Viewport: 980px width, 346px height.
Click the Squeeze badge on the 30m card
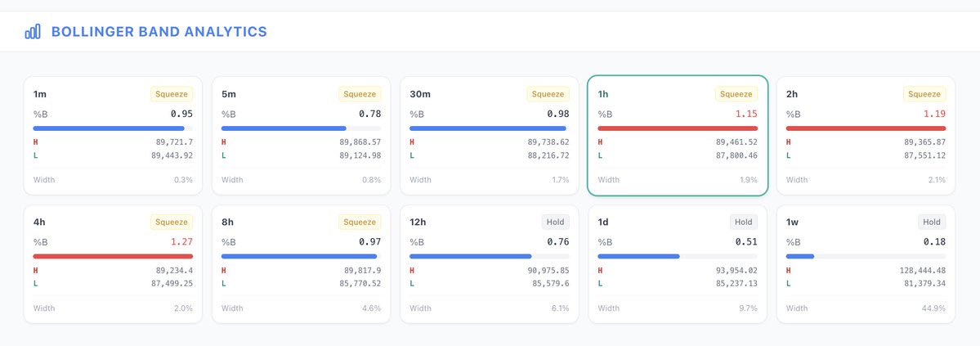click(x=548, y=95)
